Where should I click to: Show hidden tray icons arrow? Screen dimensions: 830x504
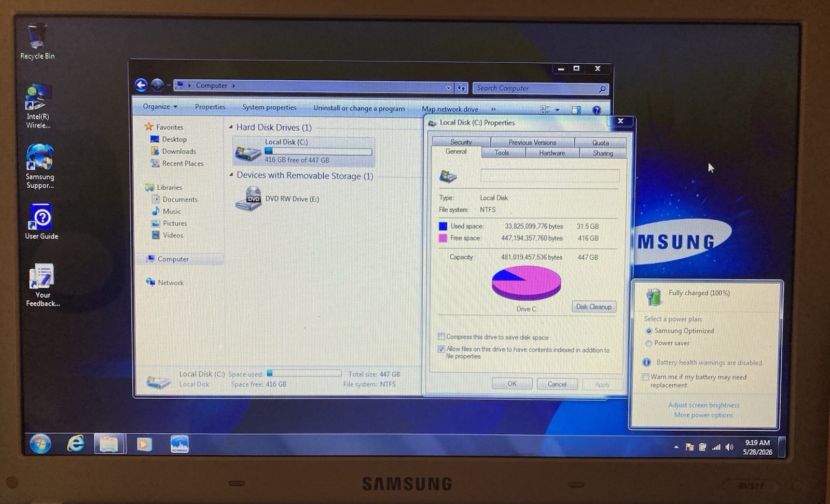click(x=676, y=447)
